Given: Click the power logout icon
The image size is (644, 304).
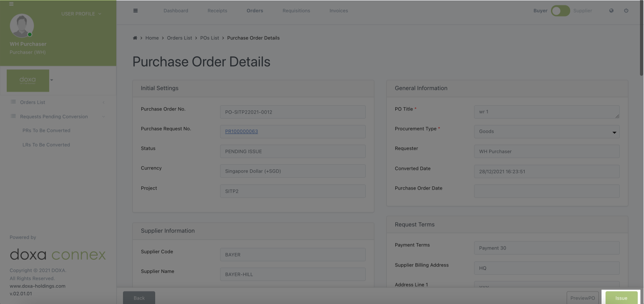Looking at the screenshot, I should pos(626,11).
